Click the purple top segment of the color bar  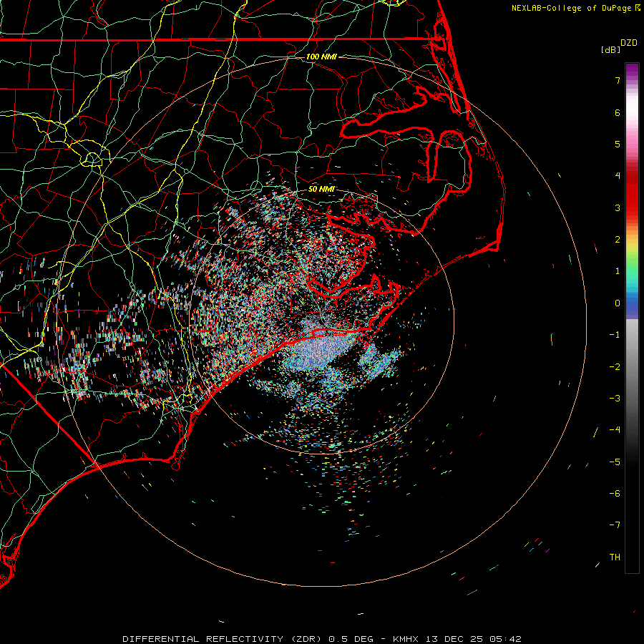click(x=632, y=71)
